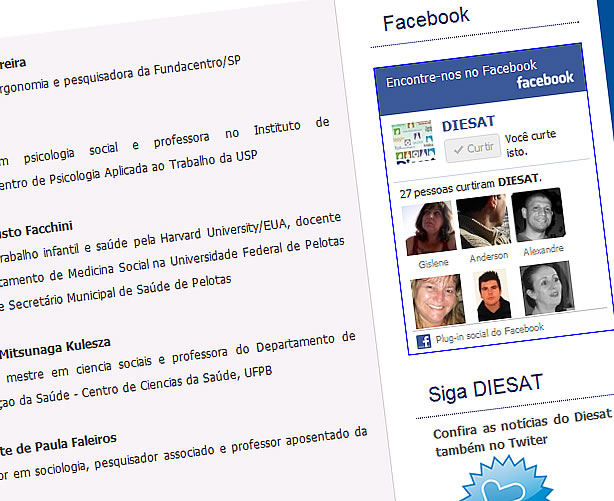Click the grayscale woman's profile photo
Viewport: 614px width, 501px height.
click(x=547, y=288)
